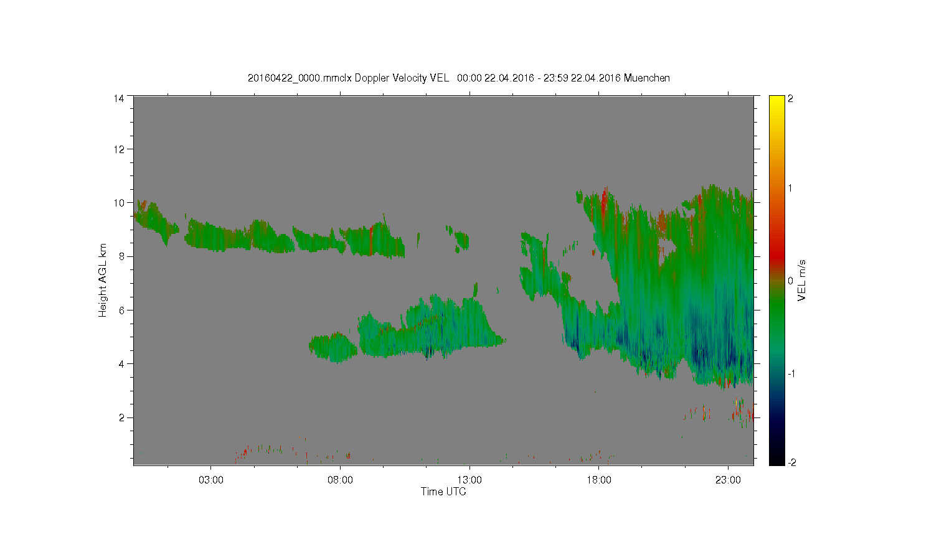Click height axis label '6'
This screenshot has height=560, width=934.
(x=121, y=310)
